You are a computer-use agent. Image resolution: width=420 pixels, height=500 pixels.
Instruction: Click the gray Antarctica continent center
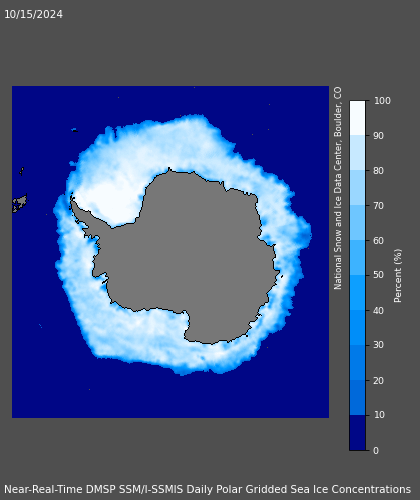193,253
